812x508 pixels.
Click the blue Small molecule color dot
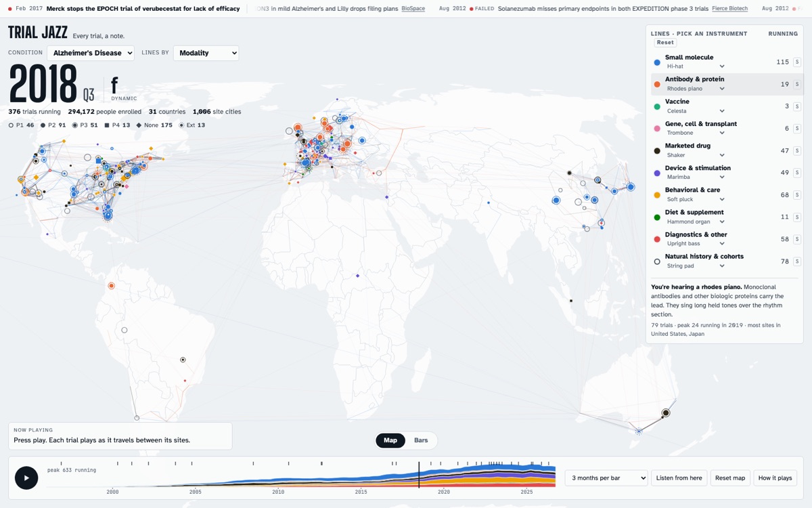657,62
